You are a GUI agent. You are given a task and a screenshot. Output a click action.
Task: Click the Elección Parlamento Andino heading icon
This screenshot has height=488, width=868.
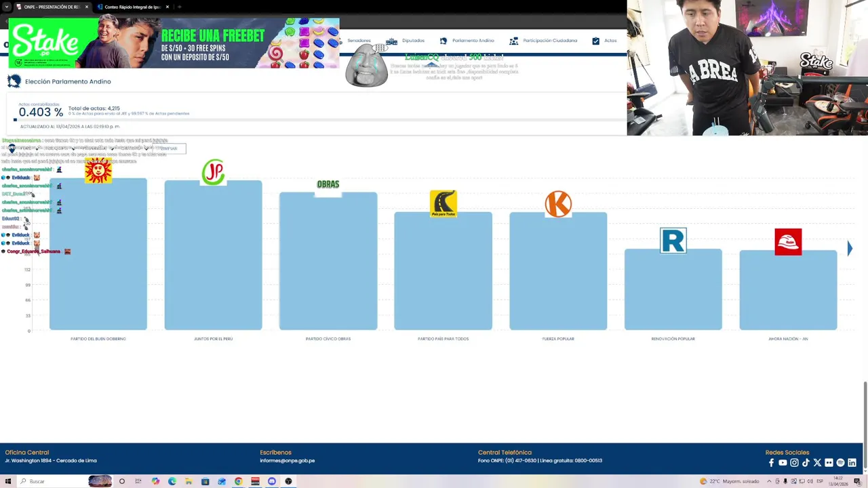pyautogui.click(x=14, y=81)
